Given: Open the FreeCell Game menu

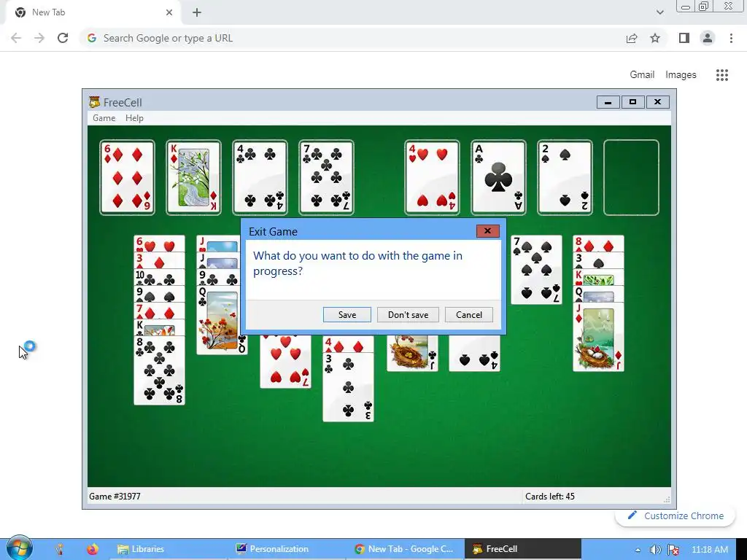Looking at the screenshot, I should click(104, 118).
